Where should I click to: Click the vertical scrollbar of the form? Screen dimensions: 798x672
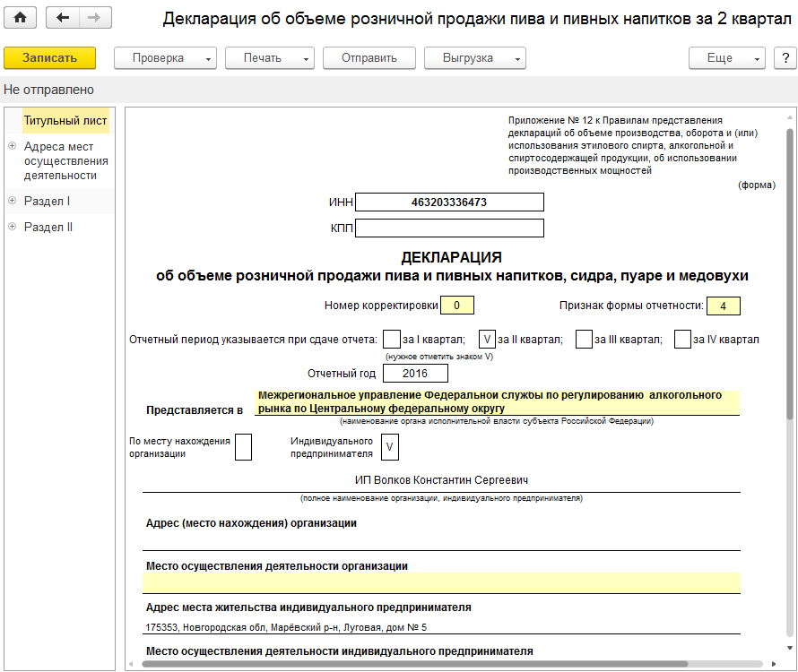point(790,273)
